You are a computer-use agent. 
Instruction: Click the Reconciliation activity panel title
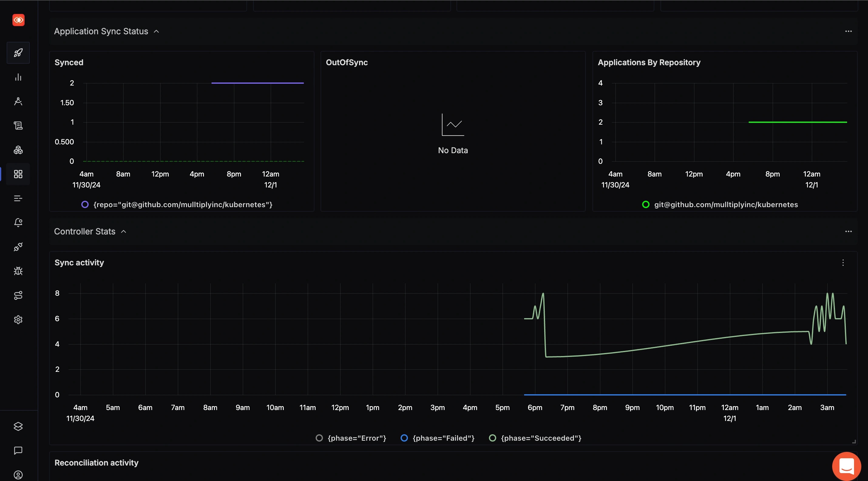tap(97, 463)
